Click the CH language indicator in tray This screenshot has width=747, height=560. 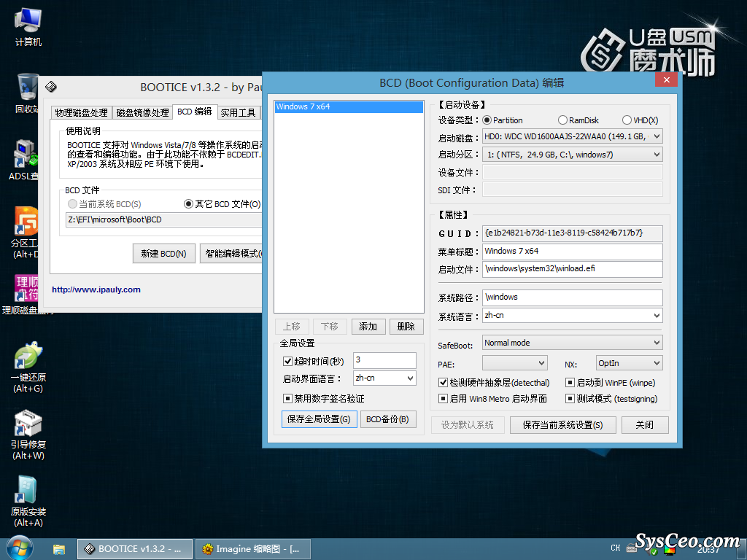616,548
